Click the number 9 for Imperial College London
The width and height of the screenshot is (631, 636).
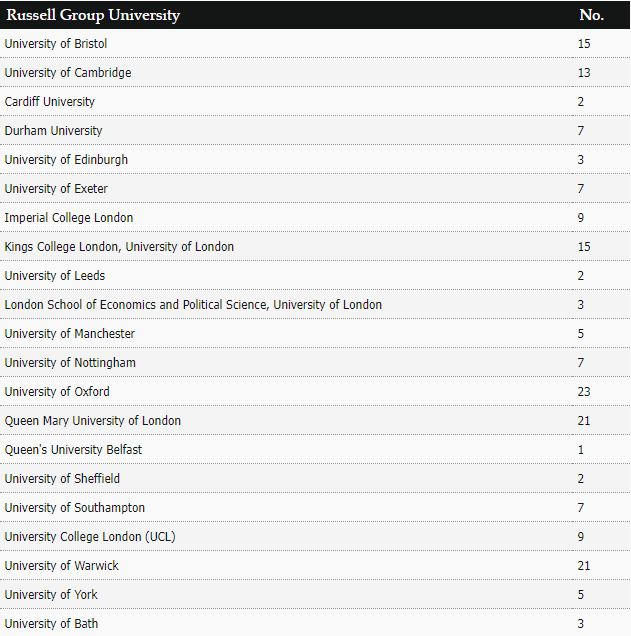click(x=581, y=218)
